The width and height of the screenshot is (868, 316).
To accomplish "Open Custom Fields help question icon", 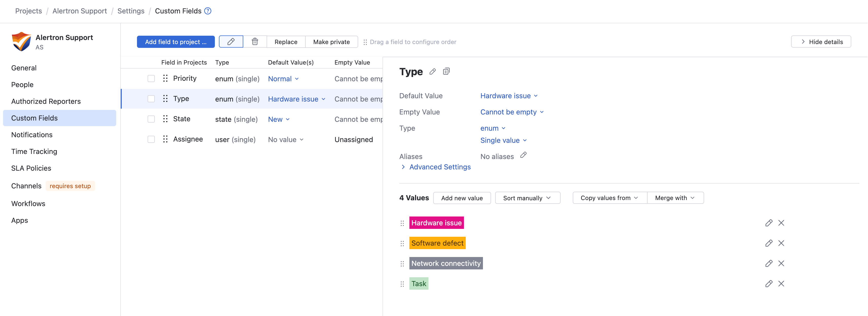I will [x=208, y=11].
